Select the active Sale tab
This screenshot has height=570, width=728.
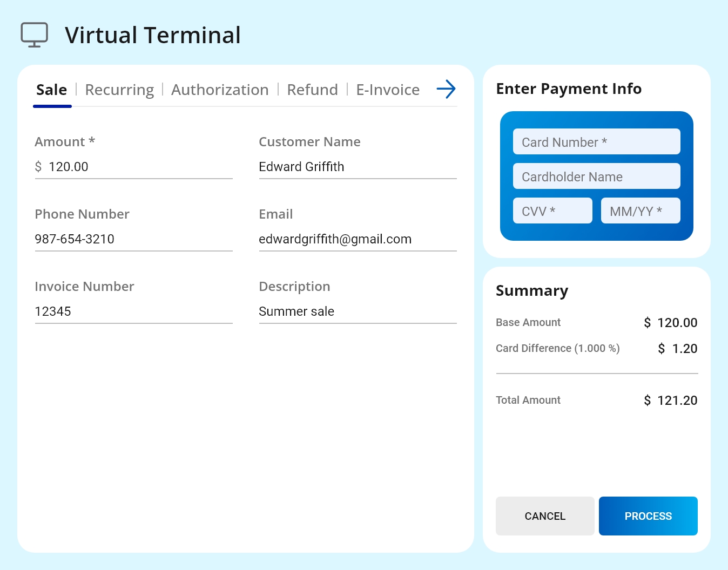tap(51, 90)
